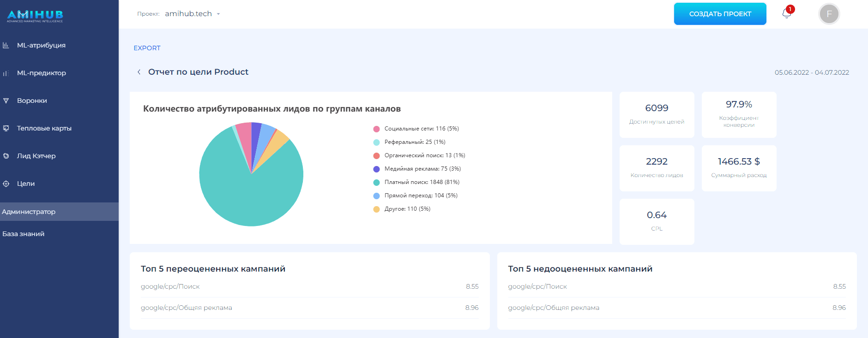Screen dimensions: 868x338
Task: Click the Создать проект button
Action: click(720, 14)
